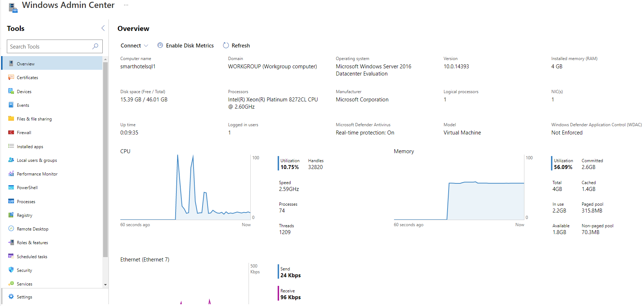Click the Firewall icon
644x306 pixels.
coord(11,132)
